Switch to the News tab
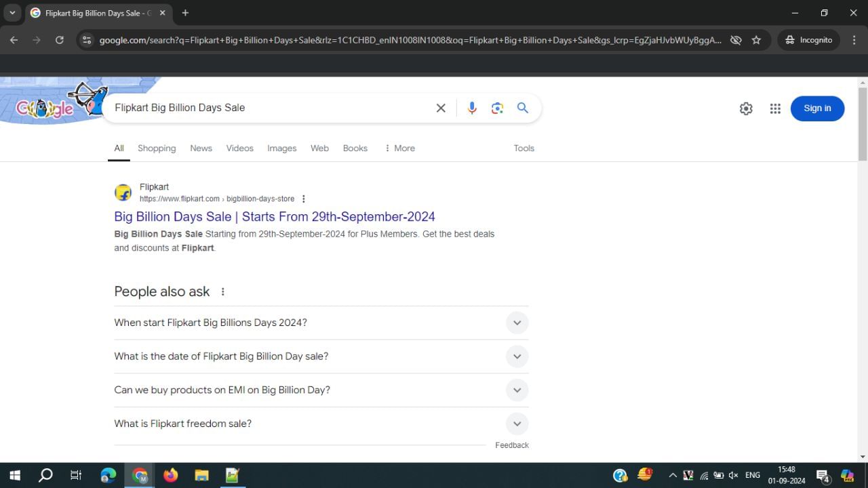Image resolution: width=868 pixels, height=488 pixels. (201, 148)
